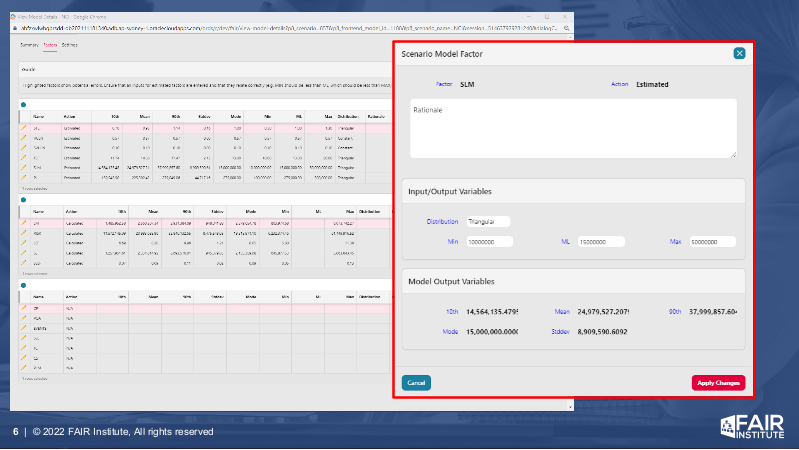The image size is (799, 450).
Task: Select the 90th value 37,999,857.60
Action: click(713, 312)
